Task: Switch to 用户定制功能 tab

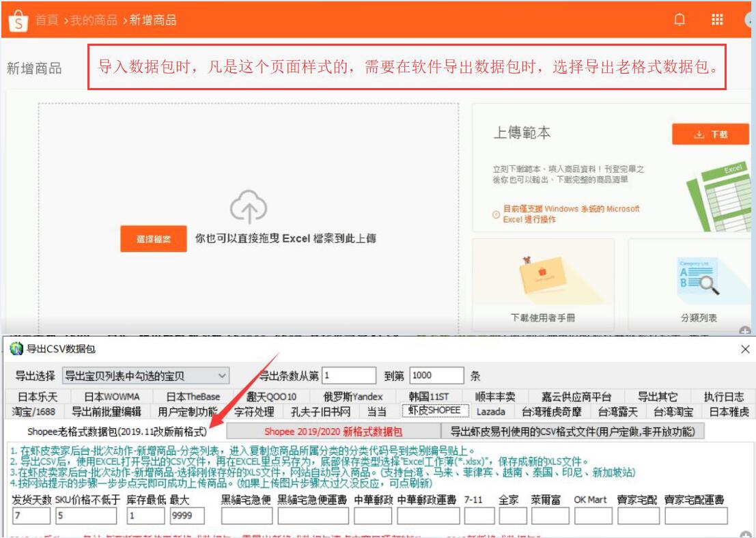Action: 188,412
